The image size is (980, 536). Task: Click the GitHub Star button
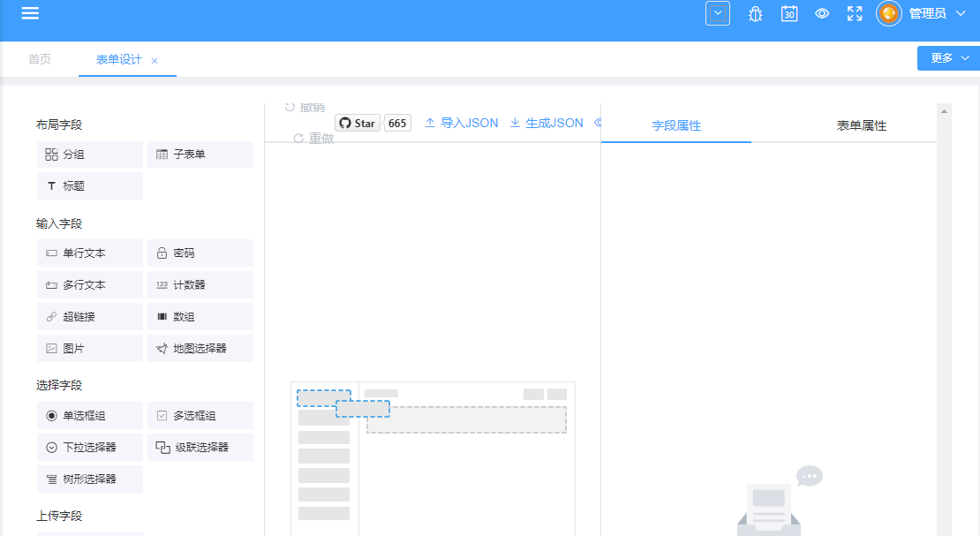358,124
